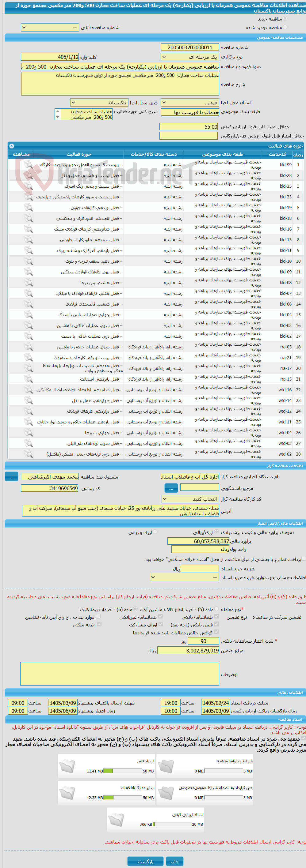Open the شرایط و ضوابط مناقصه folder icon
Image resolution: width=306 pixels, height=868 pixels.
(166, 766)
